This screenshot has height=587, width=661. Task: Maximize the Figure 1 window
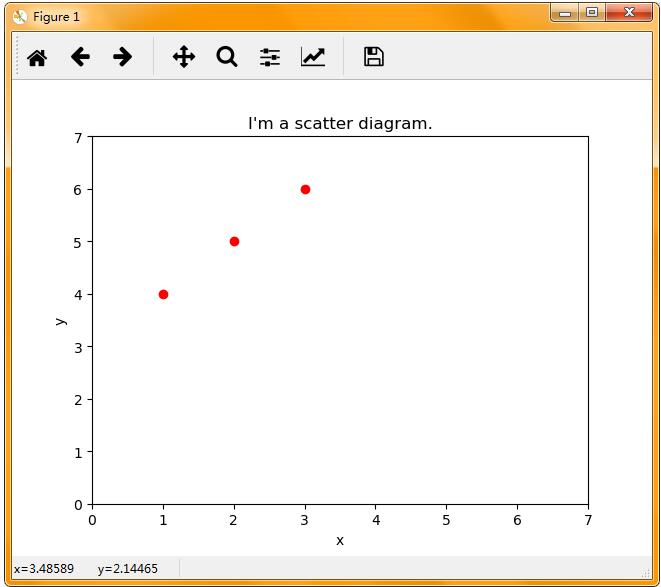[x=592, y=13]
